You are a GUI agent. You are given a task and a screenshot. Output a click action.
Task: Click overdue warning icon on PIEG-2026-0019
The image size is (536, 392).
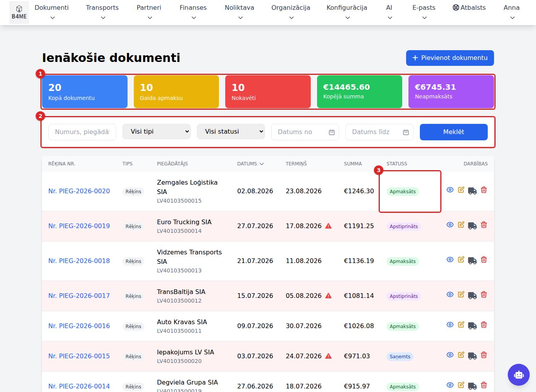(328, 226)
